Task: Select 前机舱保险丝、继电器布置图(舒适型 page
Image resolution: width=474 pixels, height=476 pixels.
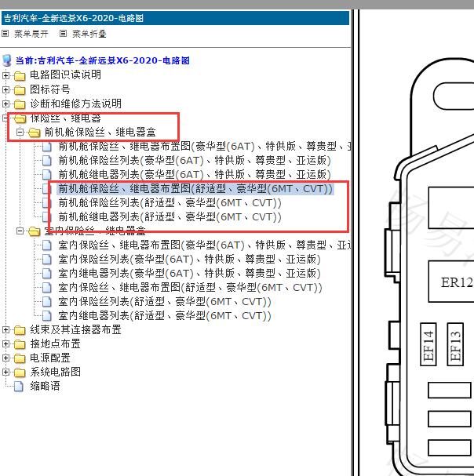Action: pyautogui.click(x=195, y=188)
